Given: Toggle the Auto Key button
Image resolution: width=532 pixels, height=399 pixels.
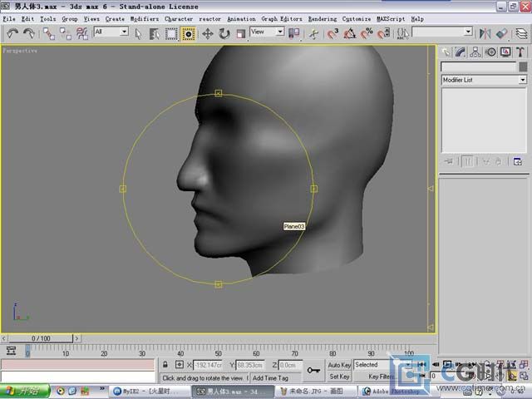Looking at the screenshot, I should pos(339,365).
